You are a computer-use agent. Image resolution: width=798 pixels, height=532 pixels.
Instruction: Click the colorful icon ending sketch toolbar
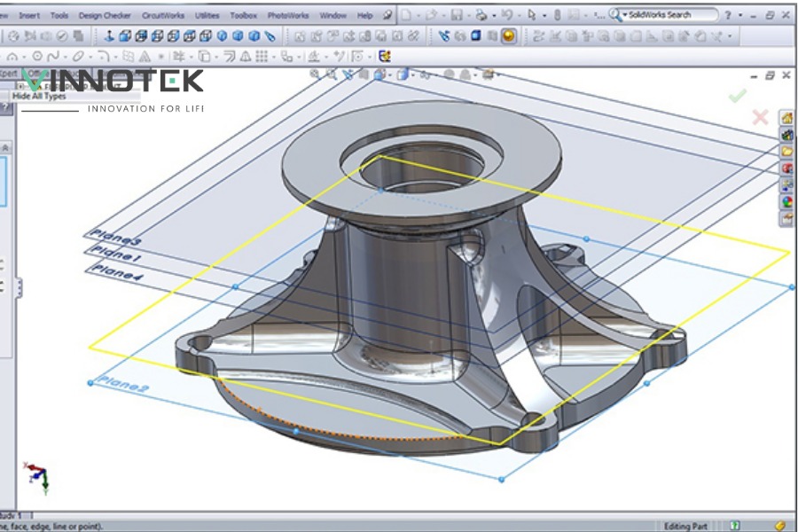tap(385, 56)
